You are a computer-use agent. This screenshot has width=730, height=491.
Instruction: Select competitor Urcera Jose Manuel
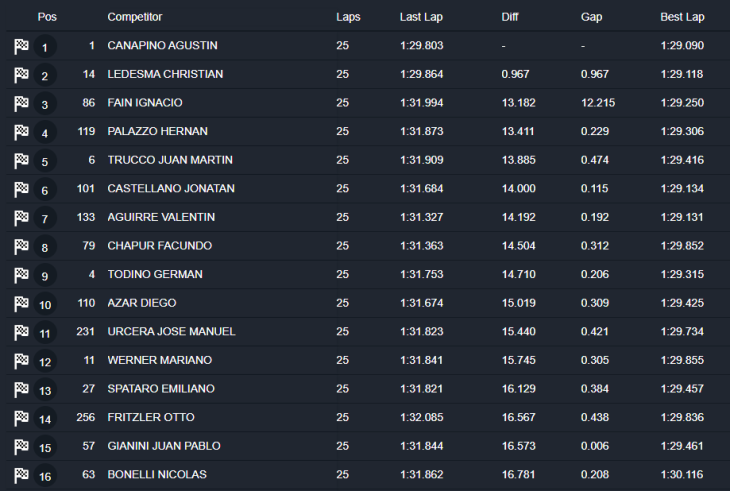tap(171, 331)
